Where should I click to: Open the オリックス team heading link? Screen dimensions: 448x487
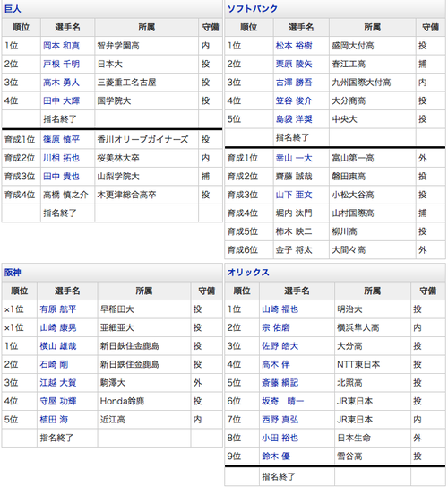coord(248,273)
